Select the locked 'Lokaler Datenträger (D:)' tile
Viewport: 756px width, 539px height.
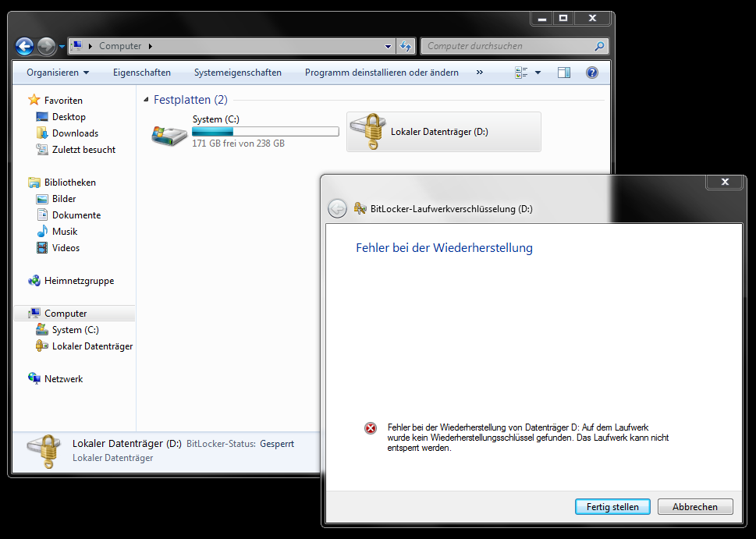(444, 132)
